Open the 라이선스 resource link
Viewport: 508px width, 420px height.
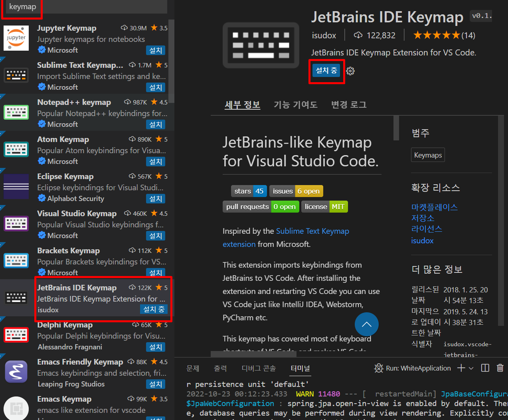coord(427,229)
